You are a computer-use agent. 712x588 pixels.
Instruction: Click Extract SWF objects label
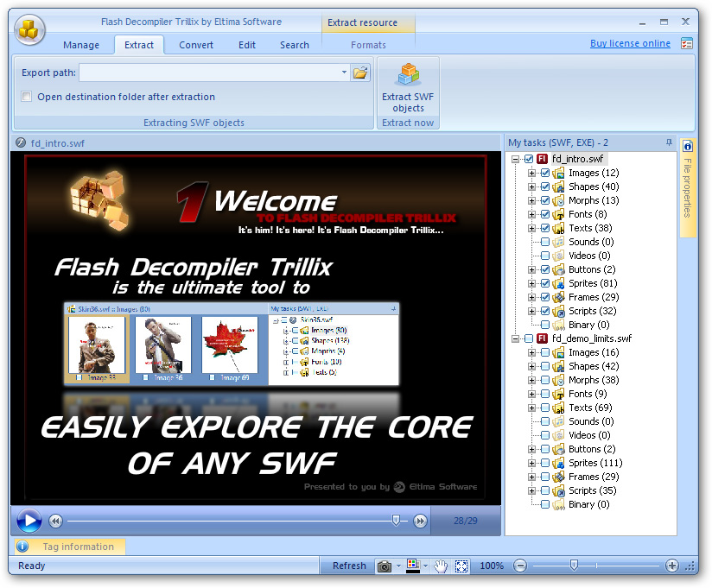[408, 103]
